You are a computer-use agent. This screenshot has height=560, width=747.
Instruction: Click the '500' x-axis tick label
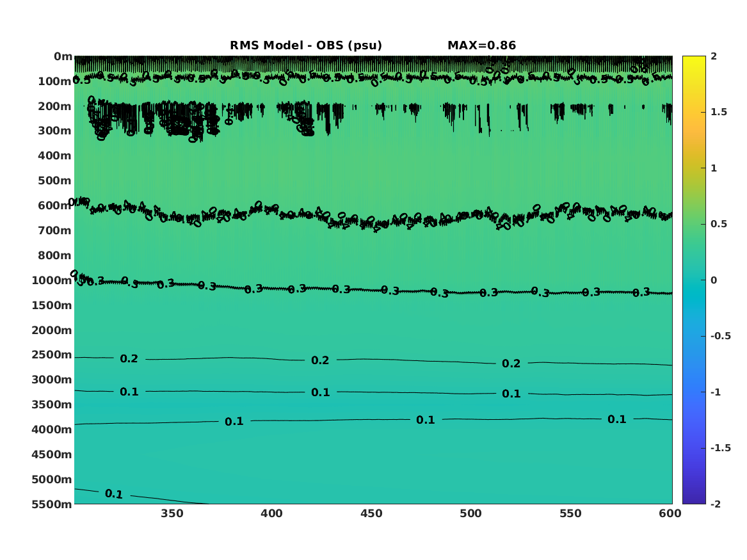(470, 514)
